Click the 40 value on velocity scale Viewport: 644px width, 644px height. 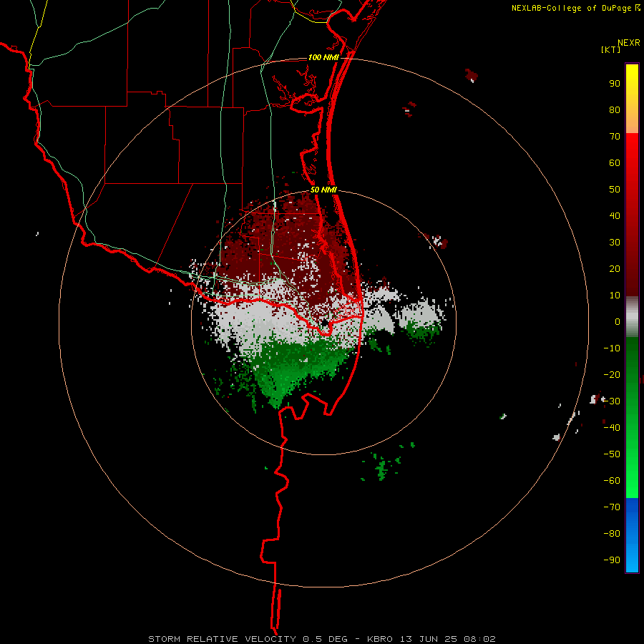tap(615, 216)
